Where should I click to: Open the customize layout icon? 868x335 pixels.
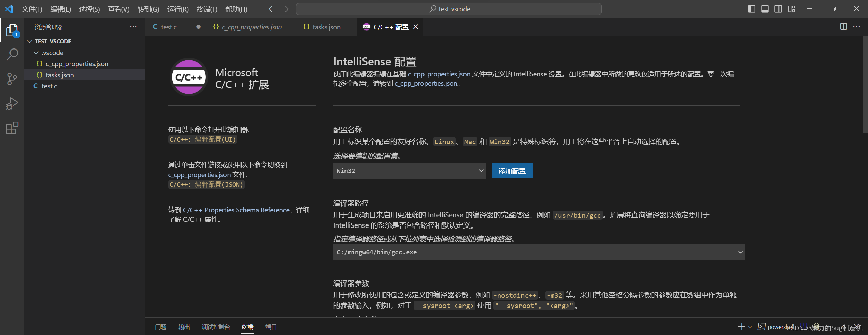[791, 9]
